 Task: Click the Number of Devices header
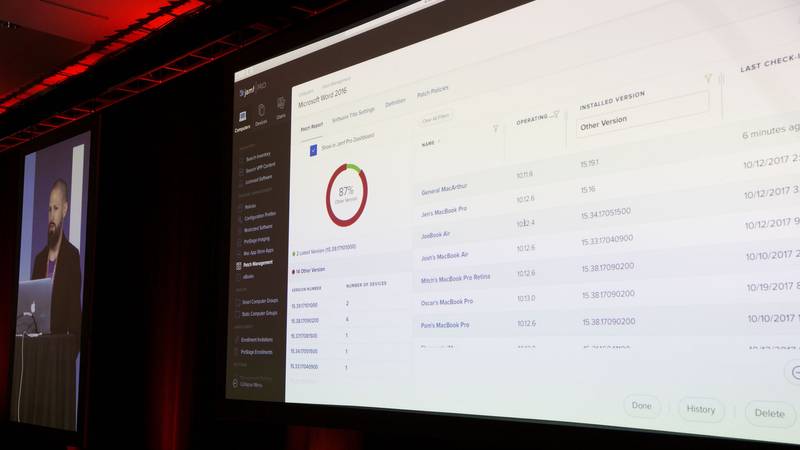366,285
